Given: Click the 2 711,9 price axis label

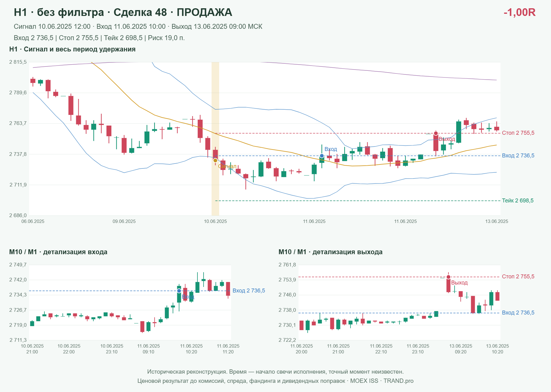Looking at the screenshot, I should pos(18,185).
